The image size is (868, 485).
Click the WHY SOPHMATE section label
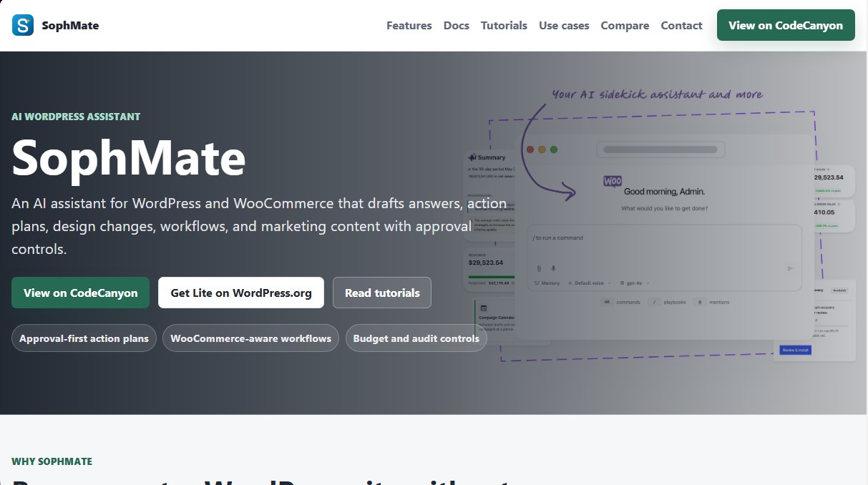(52, 461)
